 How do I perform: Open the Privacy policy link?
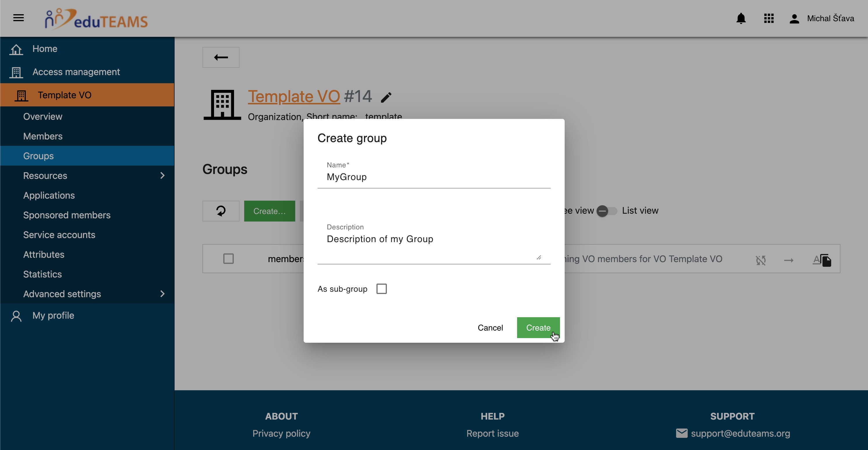tap(281, 433)
